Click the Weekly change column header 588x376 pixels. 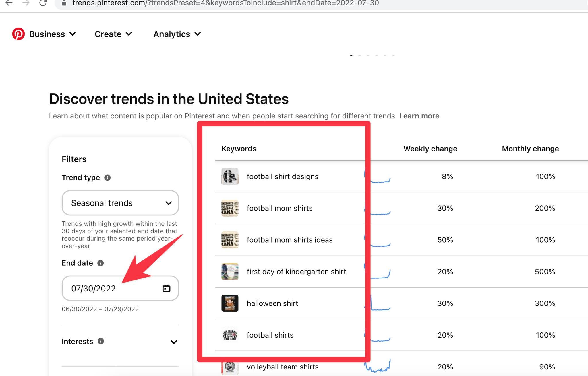(x=430, y=149)
